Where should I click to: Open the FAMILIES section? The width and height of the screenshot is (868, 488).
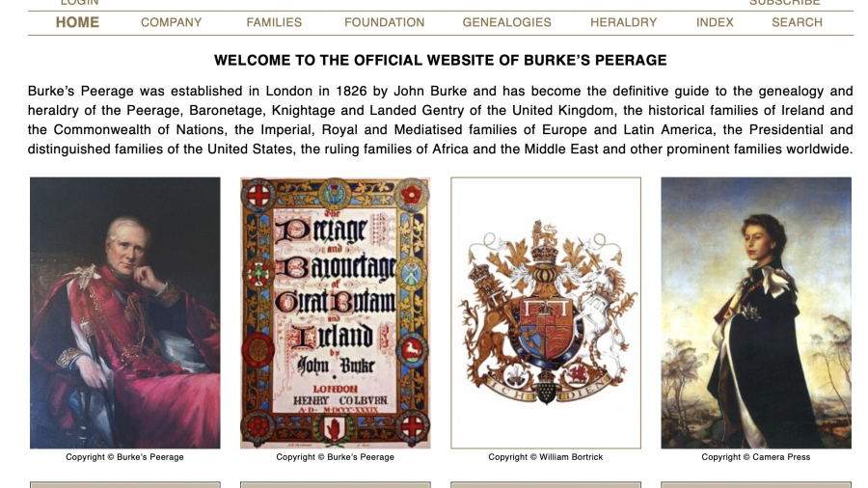pyautogui.click(x=274, y=23)
